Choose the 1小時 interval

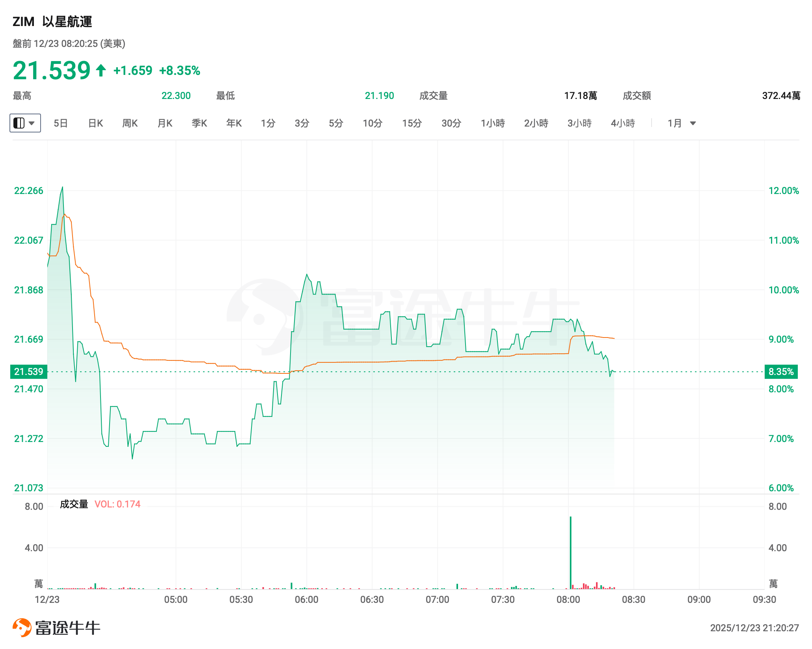tap(493, 123)
